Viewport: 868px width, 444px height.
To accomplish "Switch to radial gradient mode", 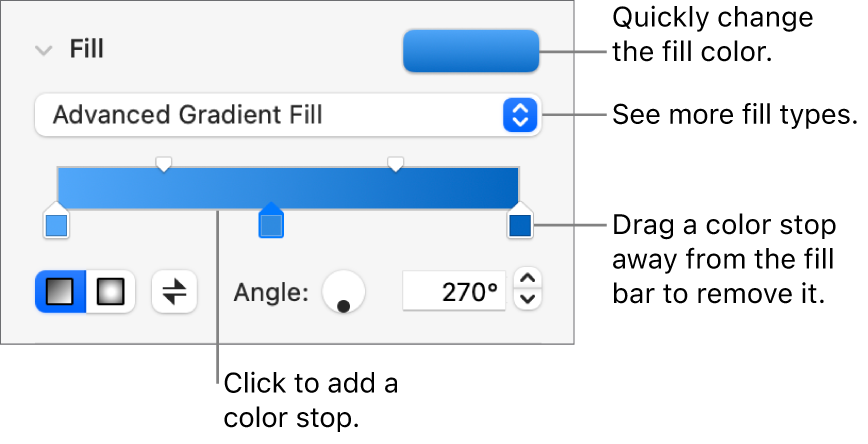I will click(x=110, y=291).
